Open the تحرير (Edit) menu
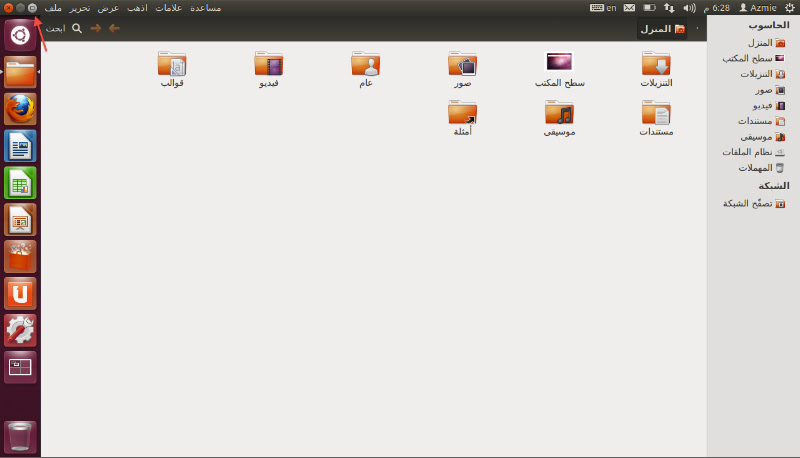800x458 pixels. pyautogui.click(x=80, y=8)
